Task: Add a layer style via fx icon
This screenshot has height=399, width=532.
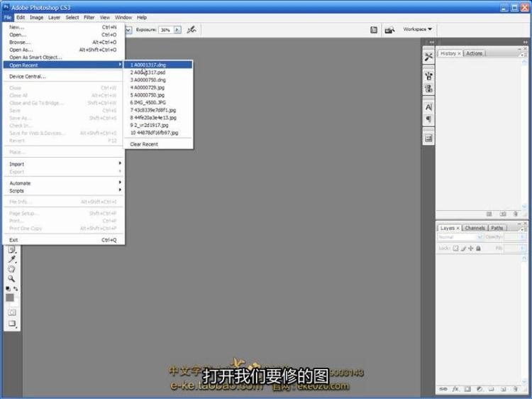Action: tap(455, 389)
